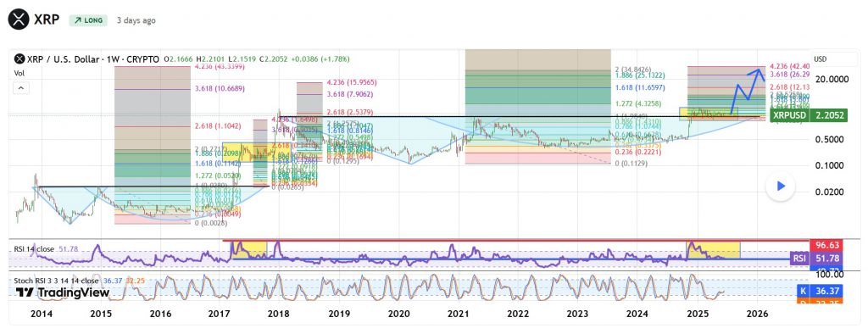Click the '3 days ago' timestamp

(x=136, y=20)
